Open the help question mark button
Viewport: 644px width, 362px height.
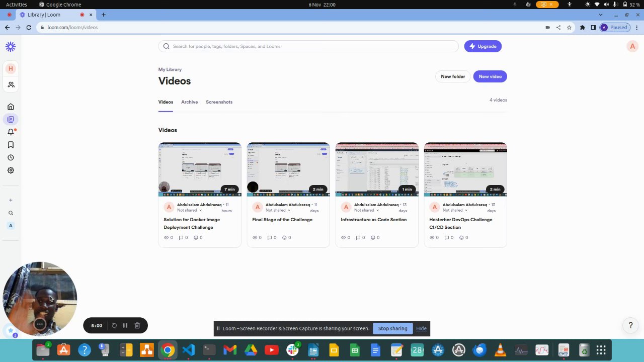(x=630, y=325)
